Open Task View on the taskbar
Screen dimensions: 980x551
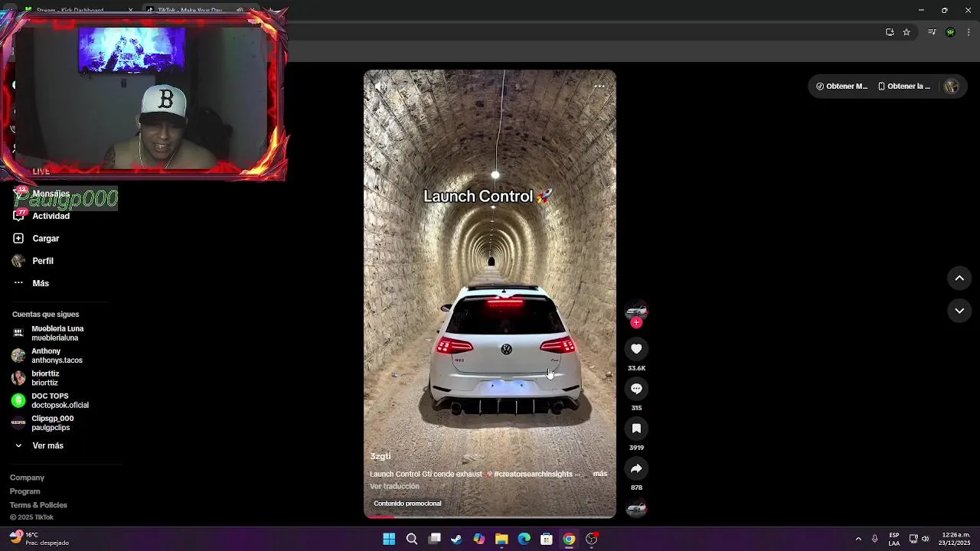pos(434,539)
